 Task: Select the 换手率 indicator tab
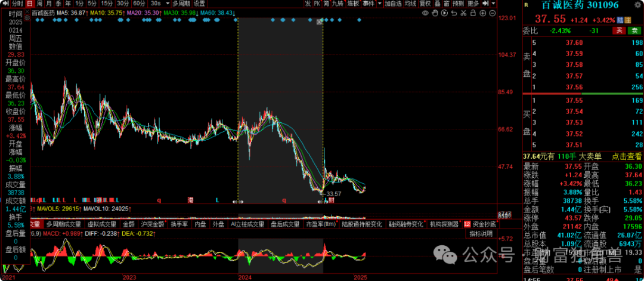point(179,225)
